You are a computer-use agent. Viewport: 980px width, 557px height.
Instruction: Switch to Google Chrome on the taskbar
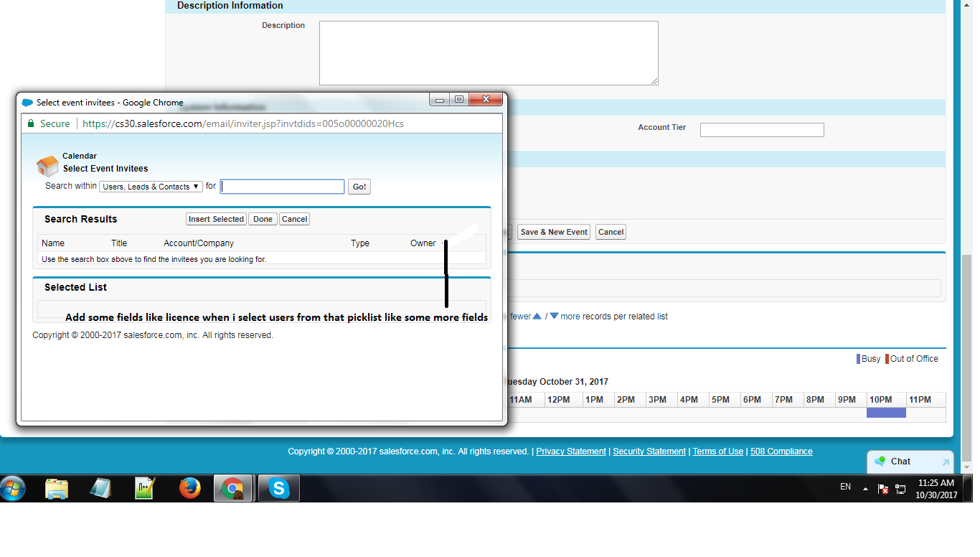coord(233,489)
